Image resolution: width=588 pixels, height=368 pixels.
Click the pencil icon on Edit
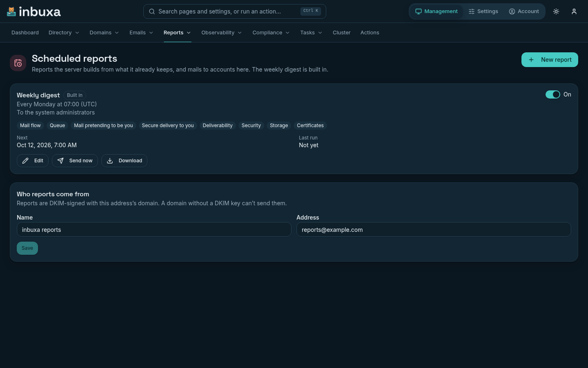click(25, 161)
